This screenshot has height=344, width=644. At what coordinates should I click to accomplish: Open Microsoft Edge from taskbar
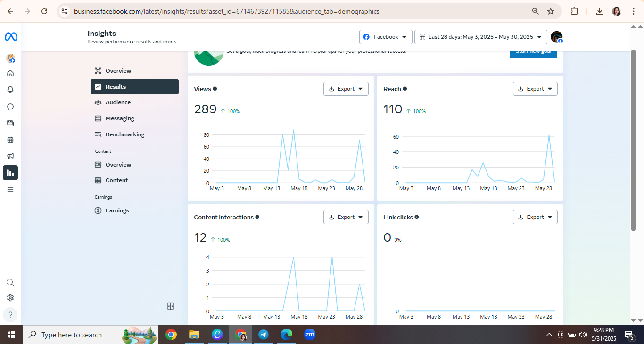[x=286, y=335]
